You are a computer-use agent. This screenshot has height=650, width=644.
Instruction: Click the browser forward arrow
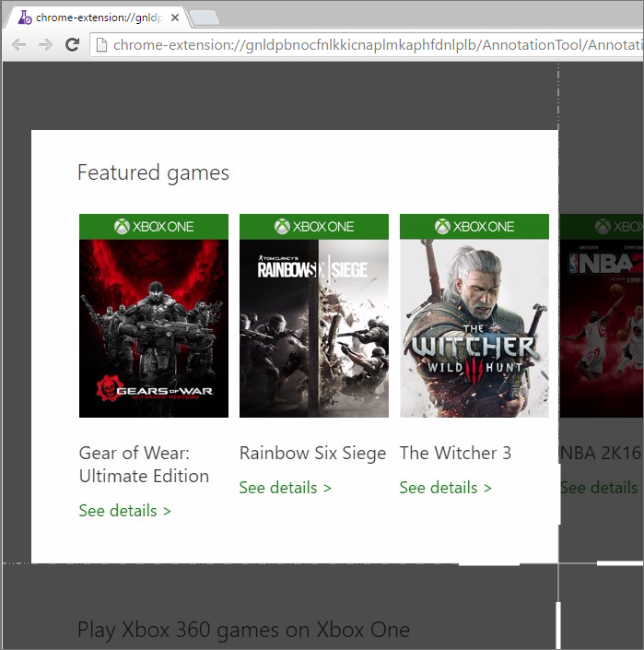pos(45,44)
